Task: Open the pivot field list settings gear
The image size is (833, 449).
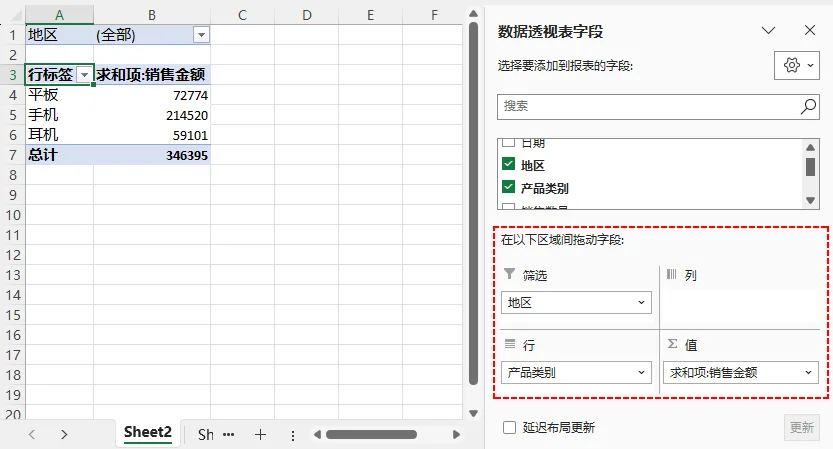Action: pos(792,65)
